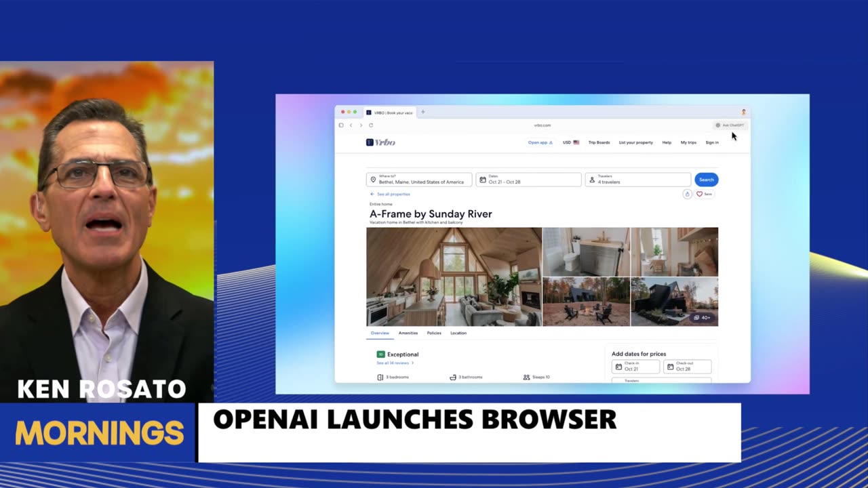Image resolution: width=868 pixels, height=488 pixels.
Task: Open the bathroom photo thumbnail
Action: pos(586,251)
